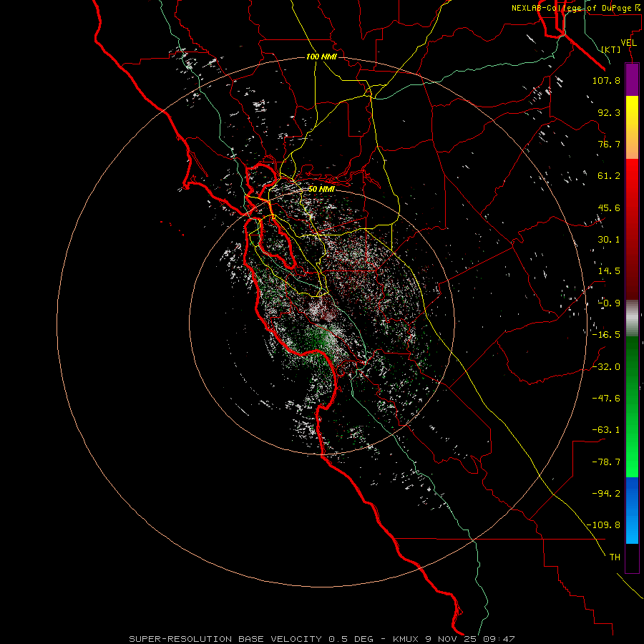The height and width of the screenshot is (644, 644).
Task: Click the 92.3 velocity scale value
Action: coord(609,112)
